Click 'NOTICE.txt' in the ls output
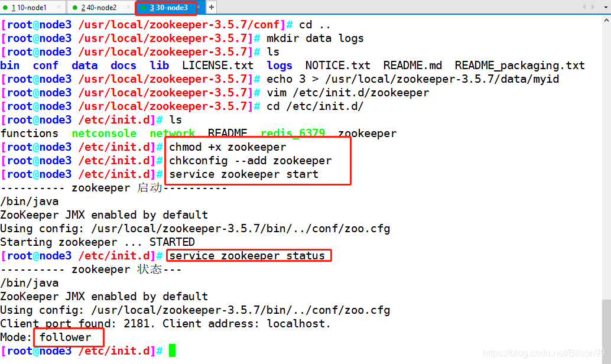 point(337,66)
